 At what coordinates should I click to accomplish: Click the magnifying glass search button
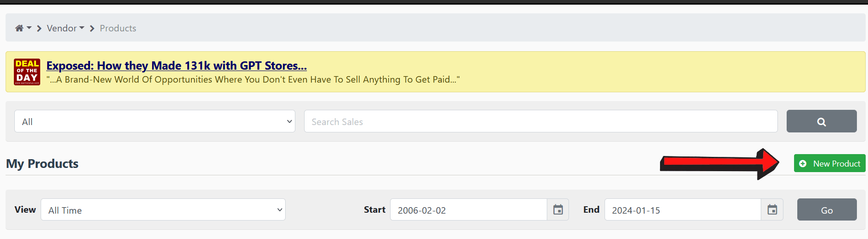(821, 121)
